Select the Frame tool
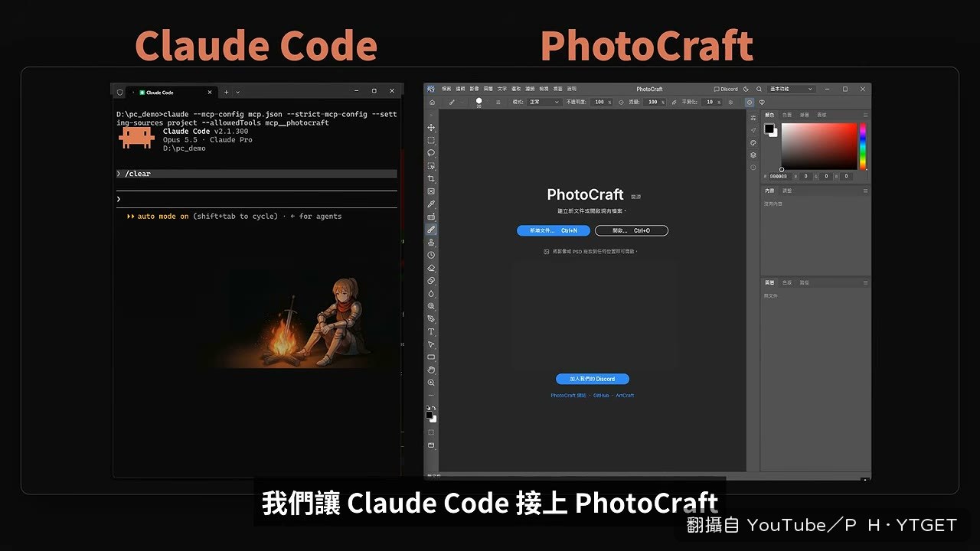This screenshot has height=551, width=980. point(431,191)
